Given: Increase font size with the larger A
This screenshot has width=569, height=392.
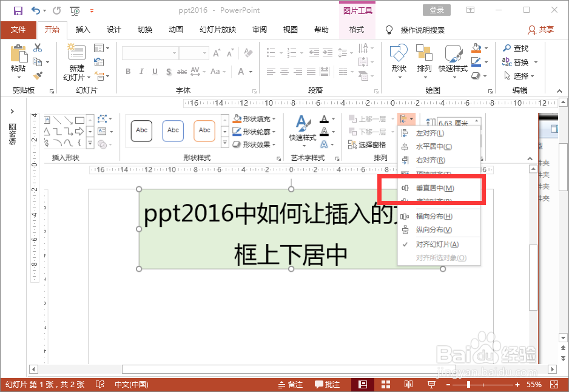Looking at the screenshot, I should pos(217,53).
